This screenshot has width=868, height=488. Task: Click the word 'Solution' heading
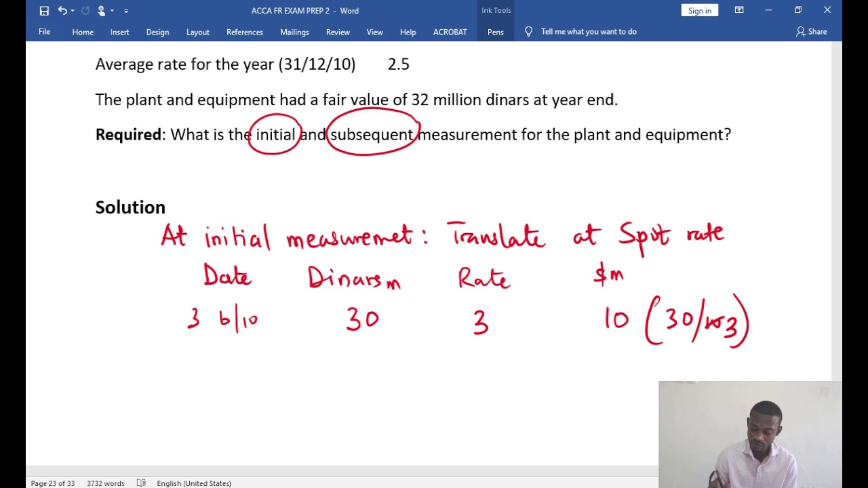[x=130, y=207]
